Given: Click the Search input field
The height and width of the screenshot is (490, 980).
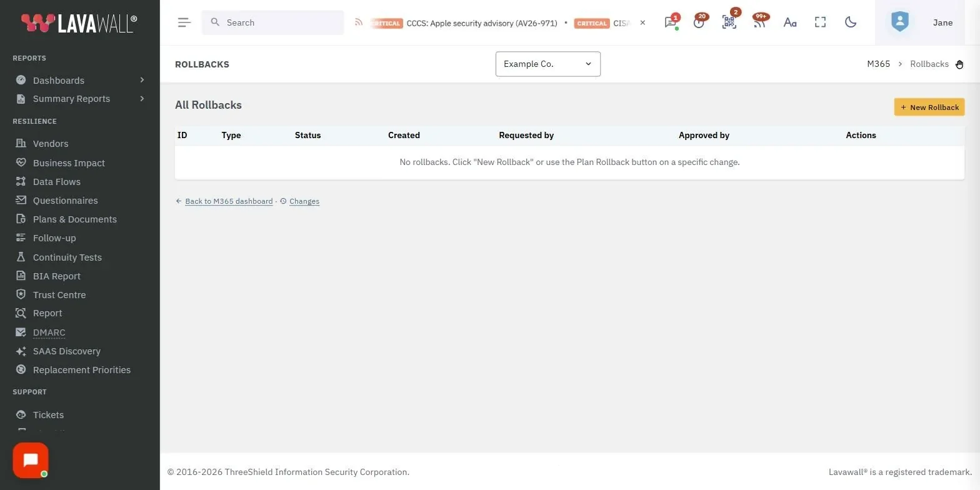Looking at the screenshot, I should tap(272, 22).
